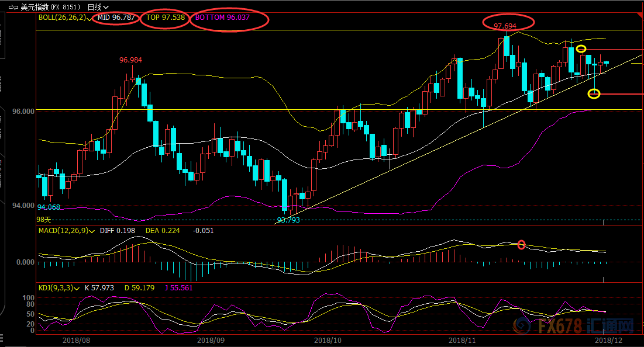Image resolution: width=644 pixels, height=347 pixels.
Task: Select the upper yellow circle marker on candles
Action: (x=581, y=49)
